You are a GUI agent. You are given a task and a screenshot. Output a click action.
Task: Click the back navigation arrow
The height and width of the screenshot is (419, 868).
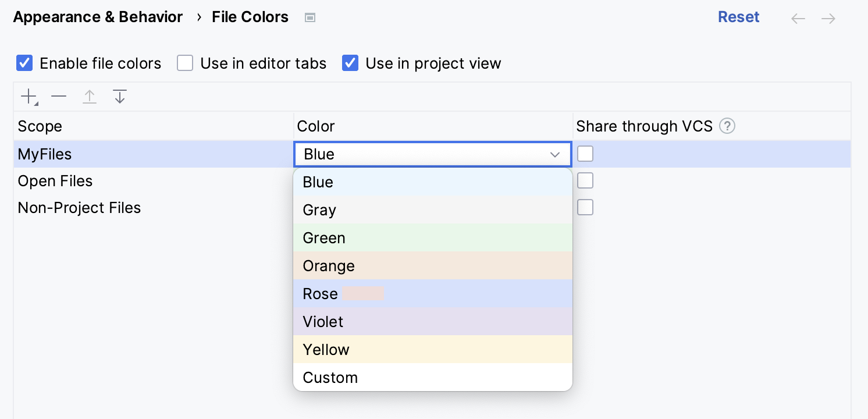798,19
